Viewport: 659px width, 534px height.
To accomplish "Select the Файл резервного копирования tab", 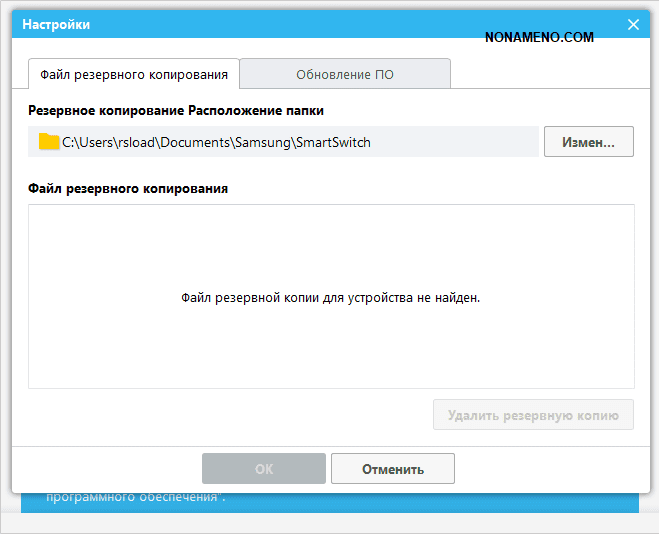I will point(133,74).
